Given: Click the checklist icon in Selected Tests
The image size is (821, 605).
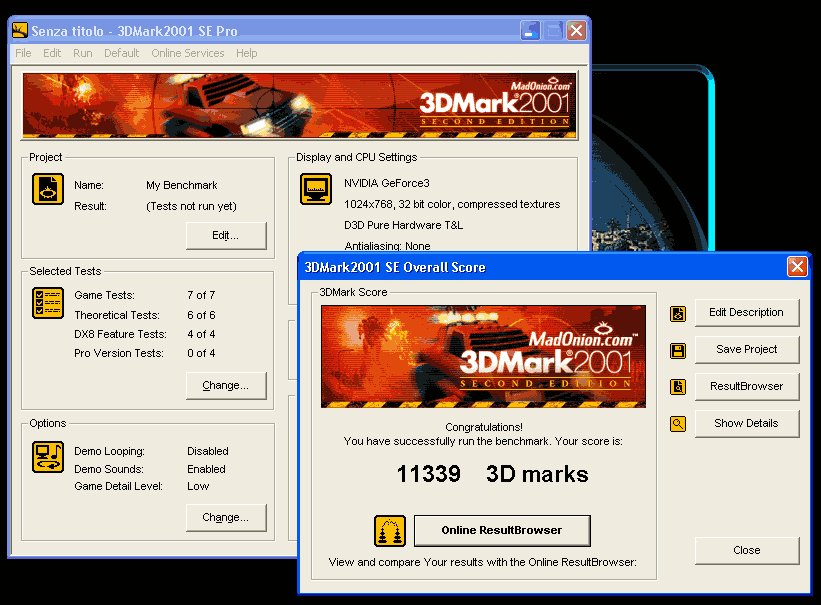Looking at the screenshot, I should pos(48,303).
